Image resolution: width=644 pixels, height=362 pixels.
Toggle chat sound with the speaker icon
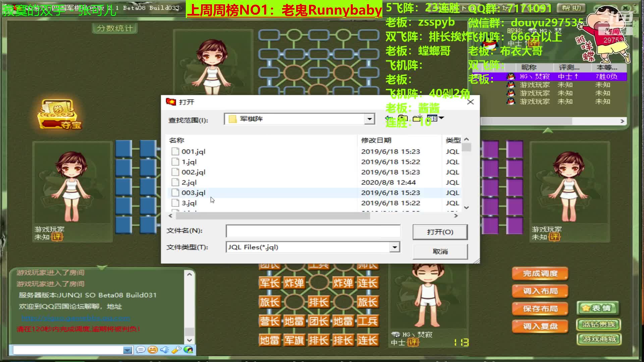pyautogui.click(x=164, y=350)
